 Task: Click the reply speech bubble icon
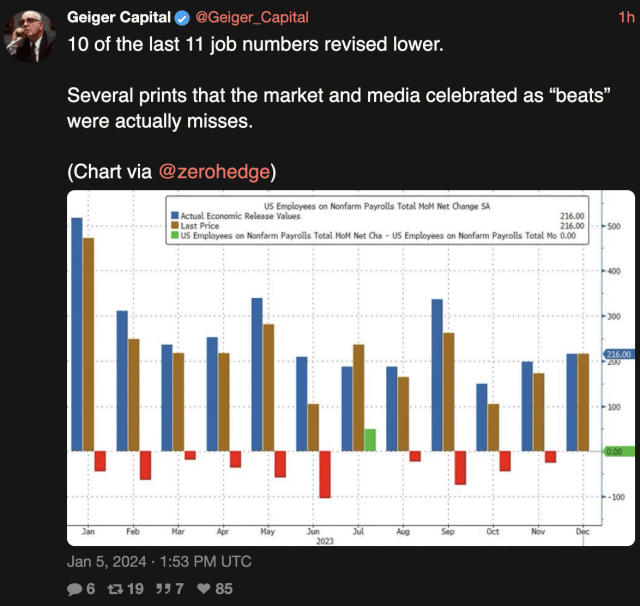(x=74, y=589)
